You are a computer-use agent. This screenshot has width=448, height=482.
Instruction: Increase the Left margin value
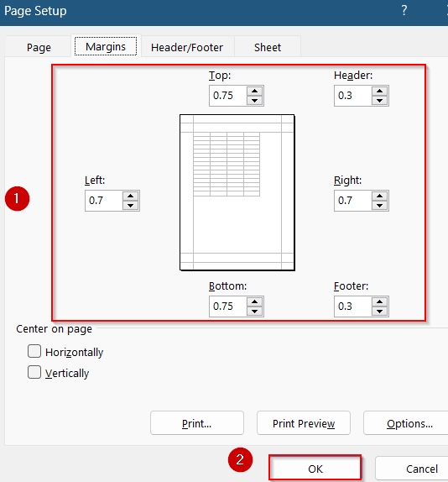[131, 196]
